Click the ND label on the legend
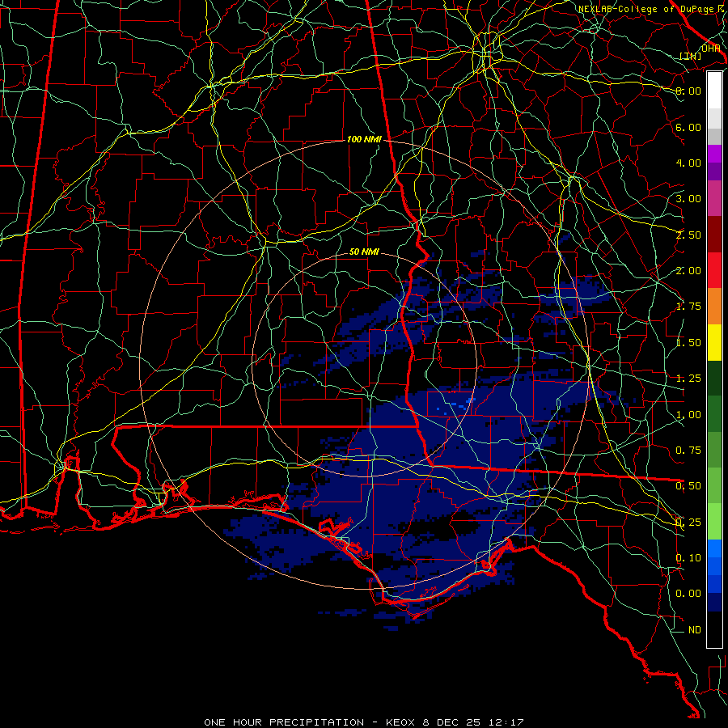728x728 pixels. pyautogui.click(x=695, y=630)
